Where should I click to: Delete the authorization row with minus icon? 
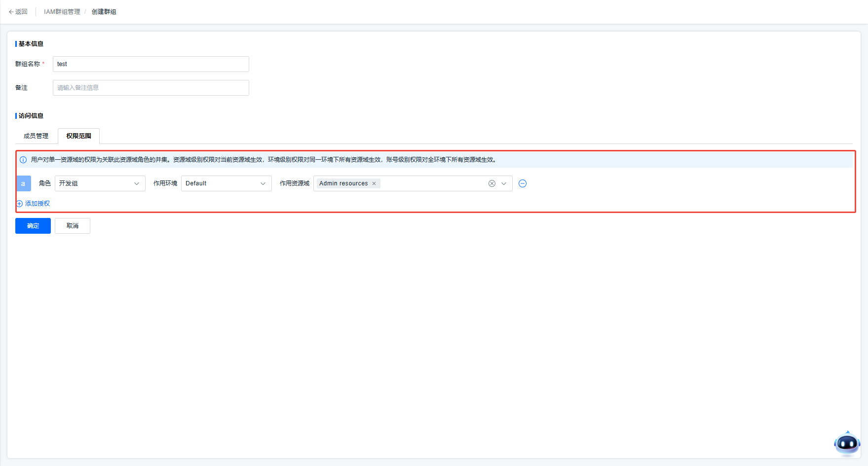[x=523, y=183]
